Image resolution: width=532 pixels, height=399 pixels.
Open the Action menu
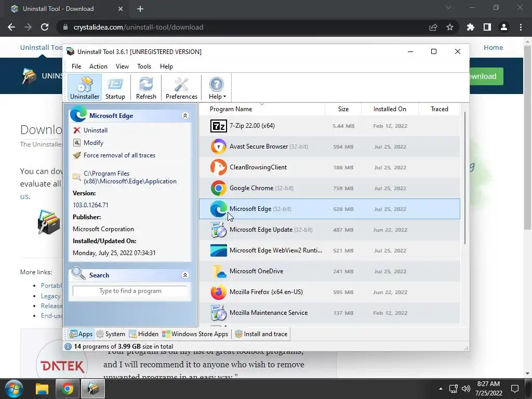click(x=98, y=66)
